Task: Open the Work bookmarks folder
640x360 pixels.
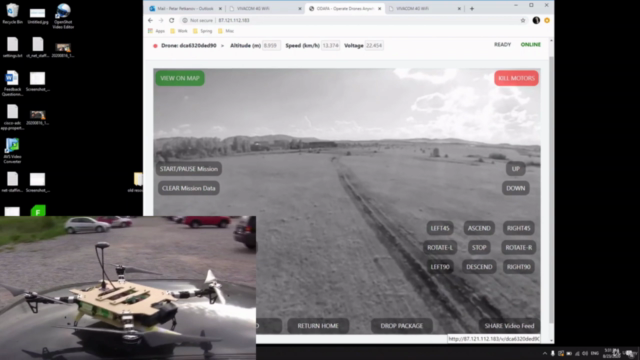Action: point(179,31)
